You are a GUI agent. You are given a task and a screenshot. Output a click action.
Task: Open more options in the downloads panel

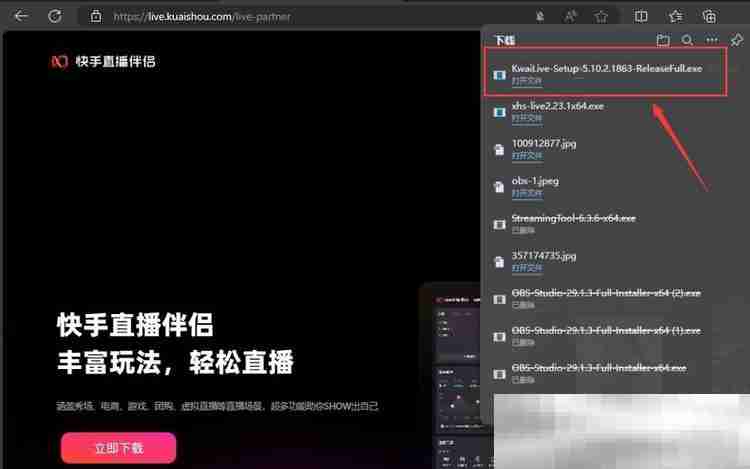click(x=712, y=40)
